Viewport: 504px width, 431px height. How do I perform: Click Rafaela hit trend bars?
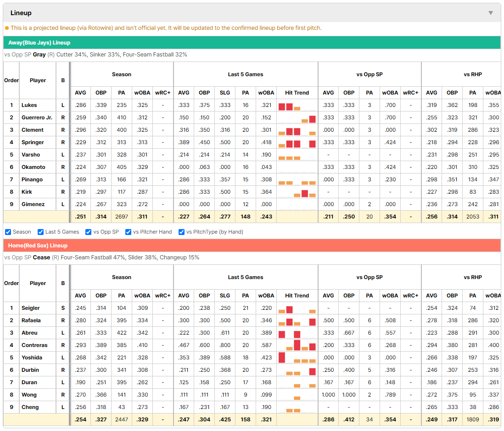(x=297, y=320)
